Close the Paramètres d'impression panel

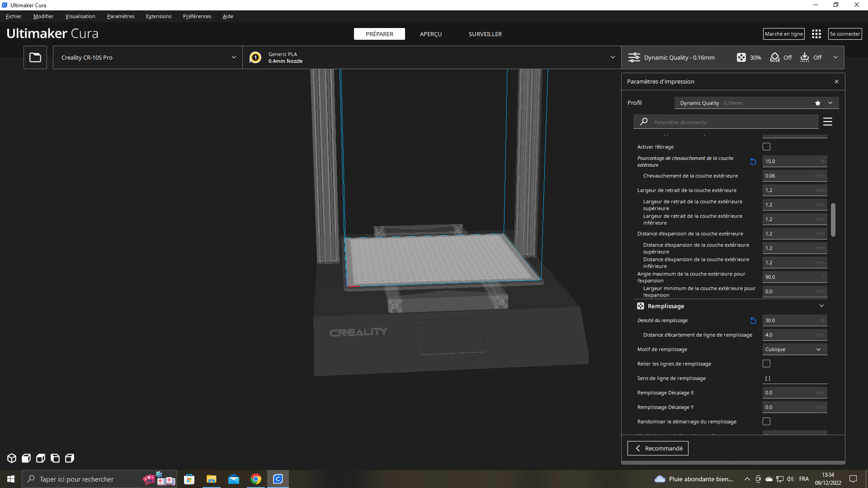(836, 82)
